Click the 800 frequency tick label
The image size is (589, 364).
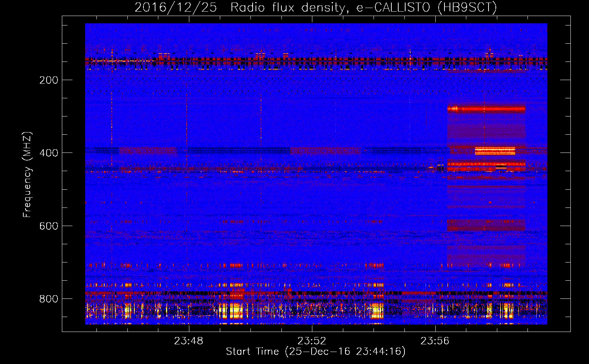pos(48,299)
